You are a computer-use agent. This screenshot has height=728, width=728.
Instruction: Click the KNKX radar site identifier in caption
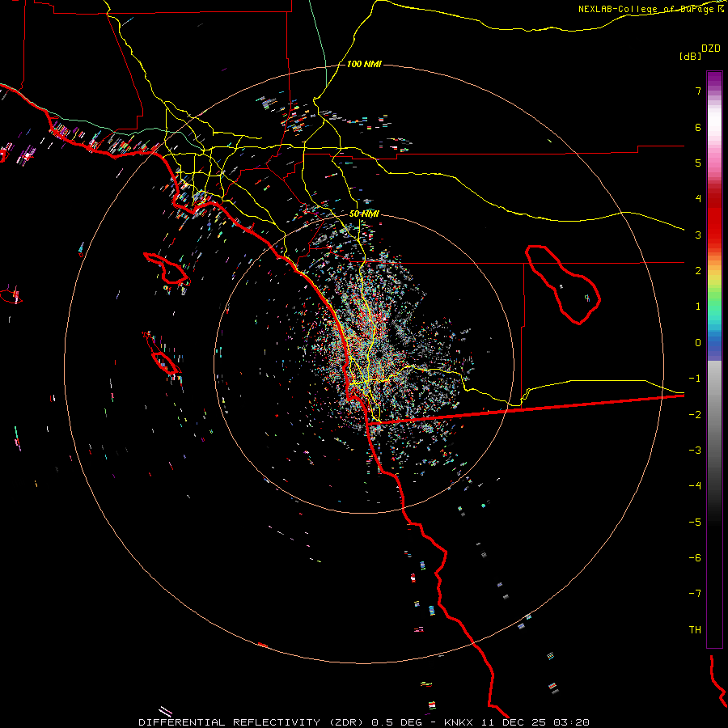pos(459,722)
